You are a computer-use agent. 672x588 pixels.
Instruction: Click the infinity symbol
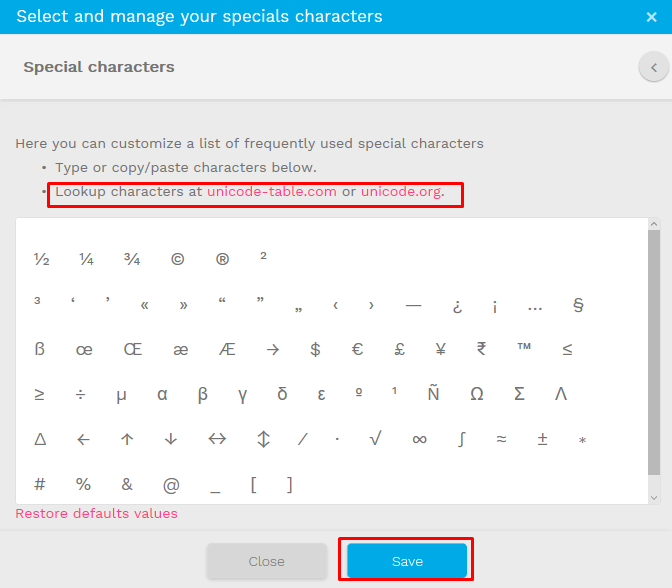coord(419,439)
